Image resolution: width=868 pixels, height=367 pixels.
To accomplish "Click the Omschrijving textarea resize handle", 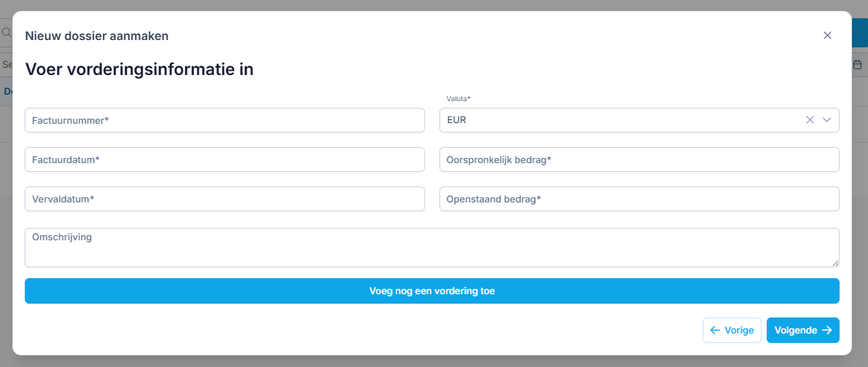I will tap(835, 263).
